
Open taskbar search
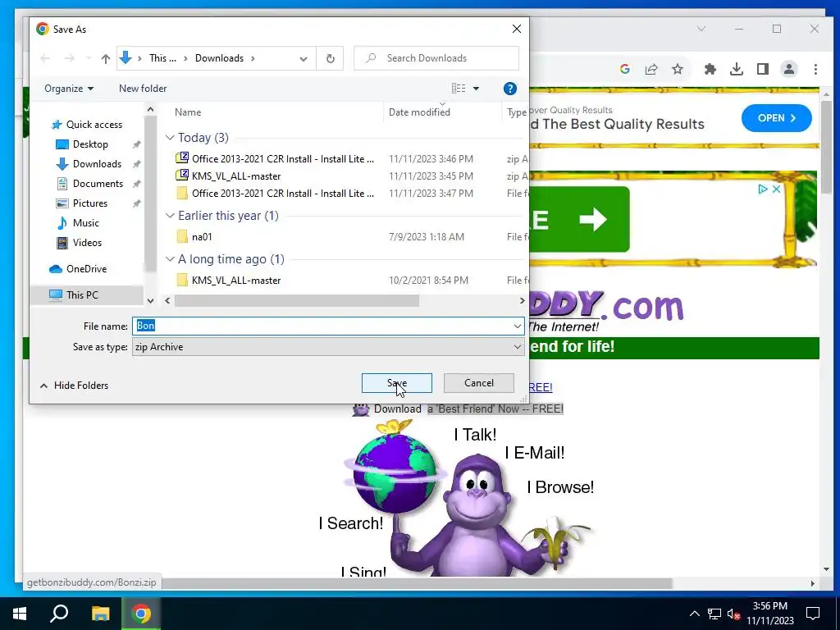coord(59,614)
